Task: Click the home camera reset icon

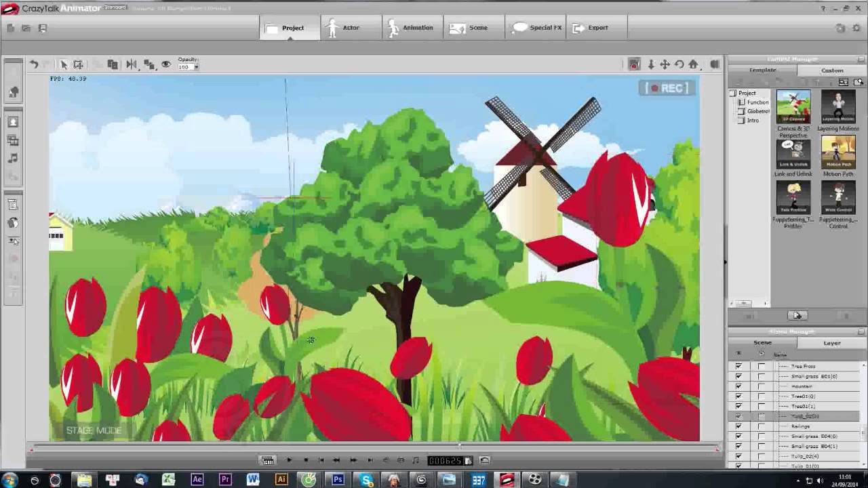Action: [693, 64]
